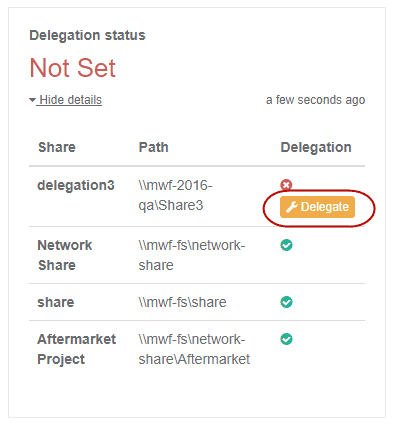Click green checkmark for Network Share

tap(286, 245)
